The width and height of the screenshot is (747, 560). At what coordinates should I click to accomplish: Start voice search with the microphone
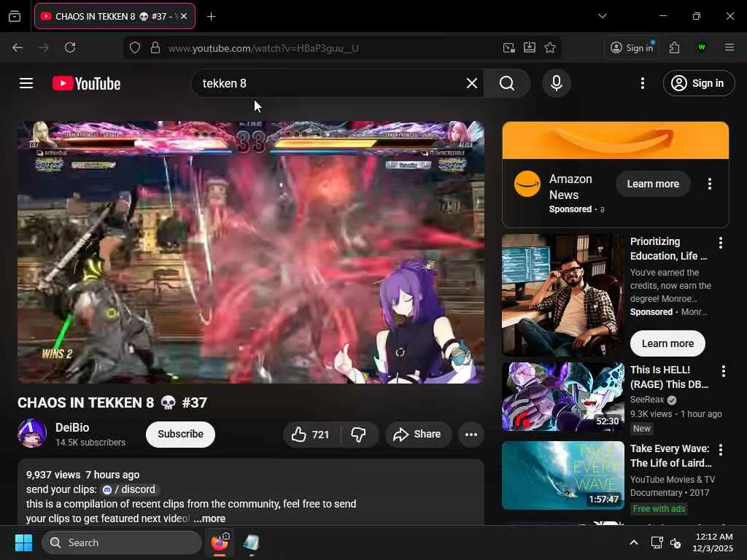click(556, 83)
